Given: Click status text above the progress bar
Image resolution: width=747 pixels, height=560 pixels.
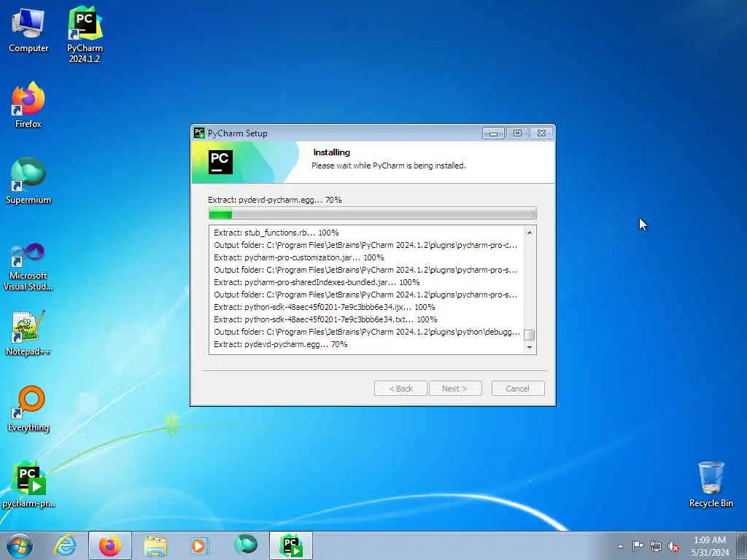Looking at the screenshot, I should (275, 200).
